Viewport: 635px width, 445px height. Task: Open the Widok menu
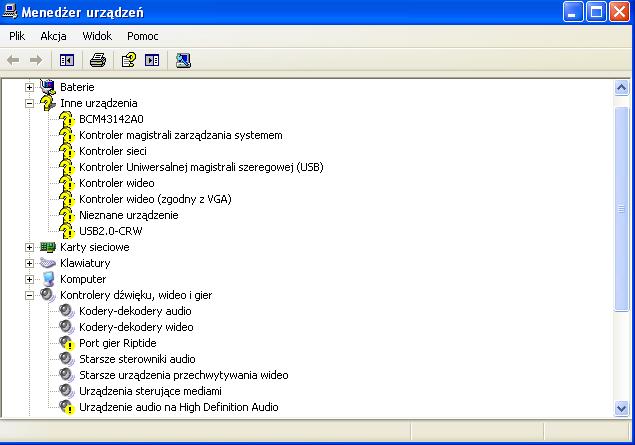coord(97,36)
